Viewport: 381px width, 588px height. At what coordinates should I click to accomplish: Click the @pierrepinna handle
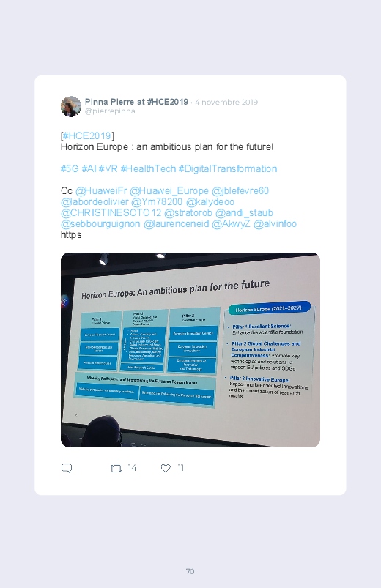110,111
